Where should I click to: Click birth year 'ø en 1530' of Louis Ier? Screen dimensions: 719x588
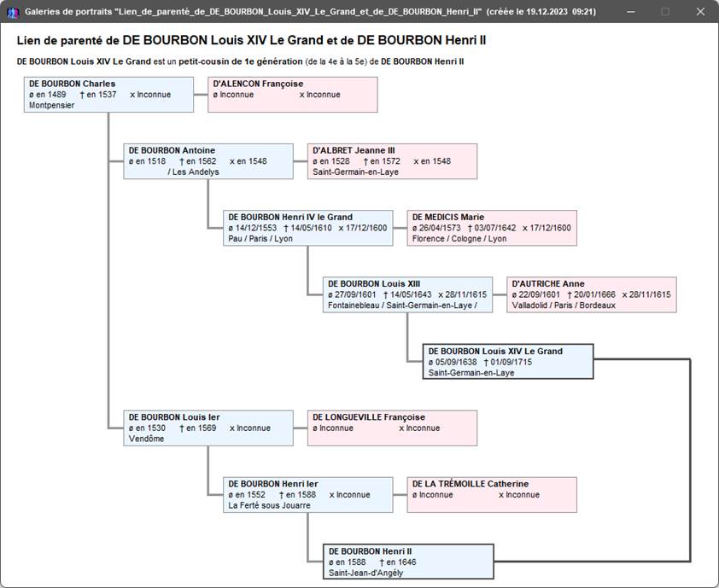point(147,428)
